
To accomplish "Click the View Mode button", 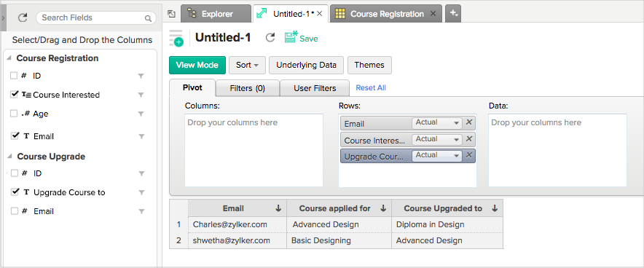I will click(197, 65).
